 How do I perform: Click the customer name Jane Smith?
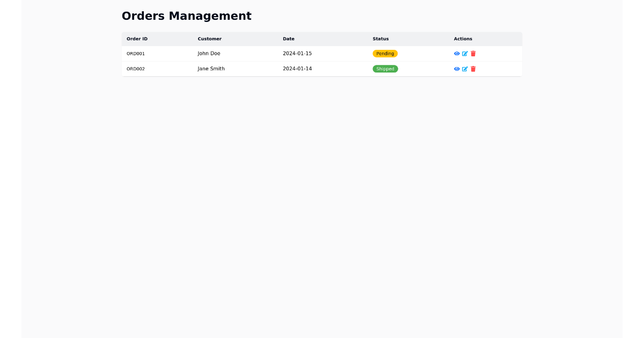pyautogui.click(x=211, y=69)
